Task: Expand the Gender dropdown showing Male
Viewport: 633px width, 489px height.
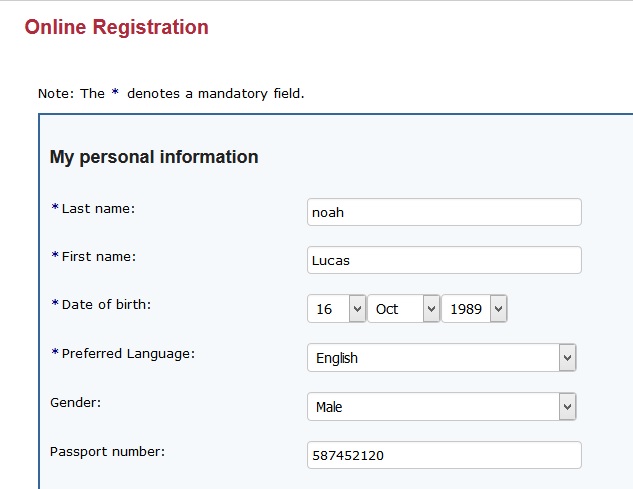Action: pyautogui.click(x=441, y=407)
